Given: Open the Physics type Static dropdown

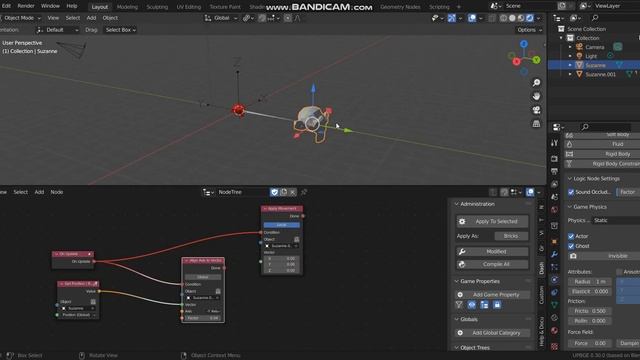Looking at the screenshot, I should tap(616, 220).
